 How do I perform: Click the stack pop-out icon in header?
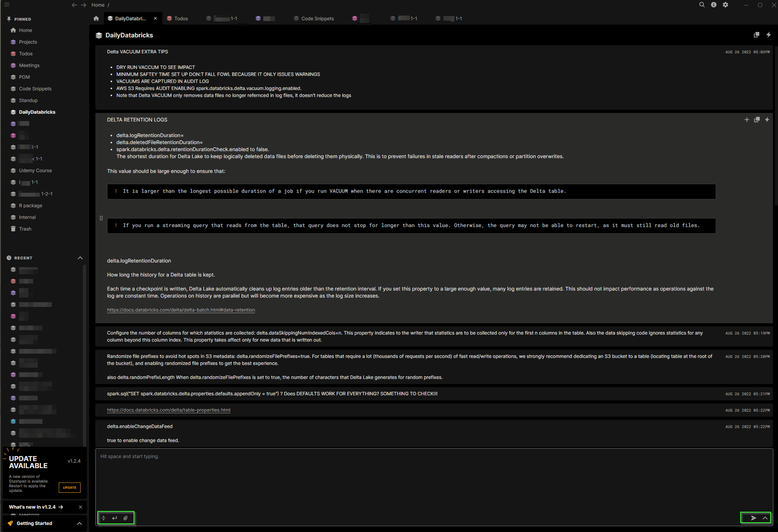coord(757,35)
